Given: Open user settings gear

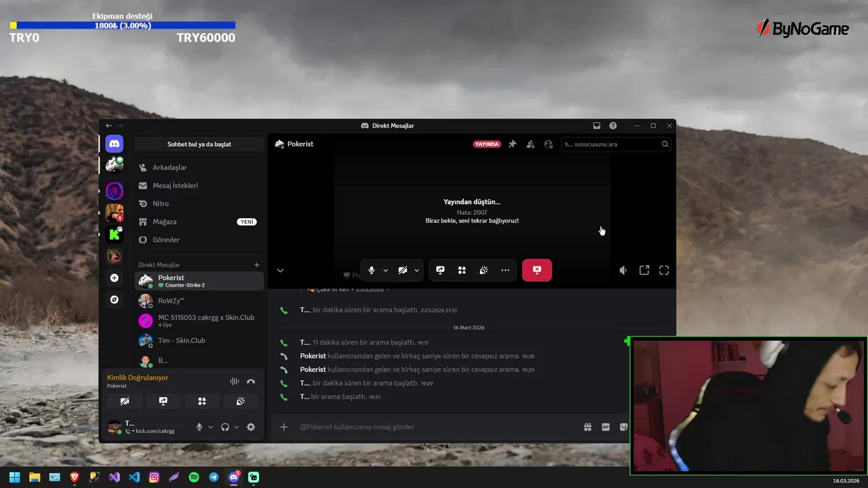Looking at the screenshot, I should point(251,427).
